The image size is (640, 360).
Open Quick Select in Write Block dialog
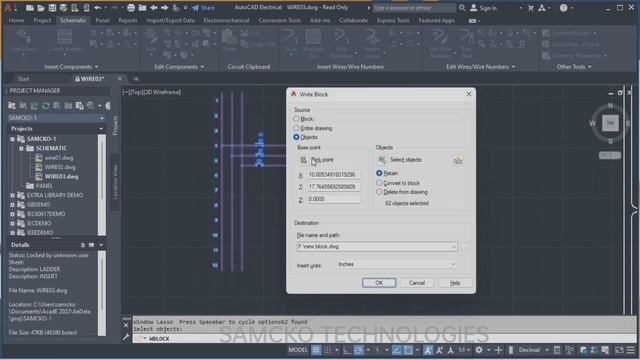458,160
